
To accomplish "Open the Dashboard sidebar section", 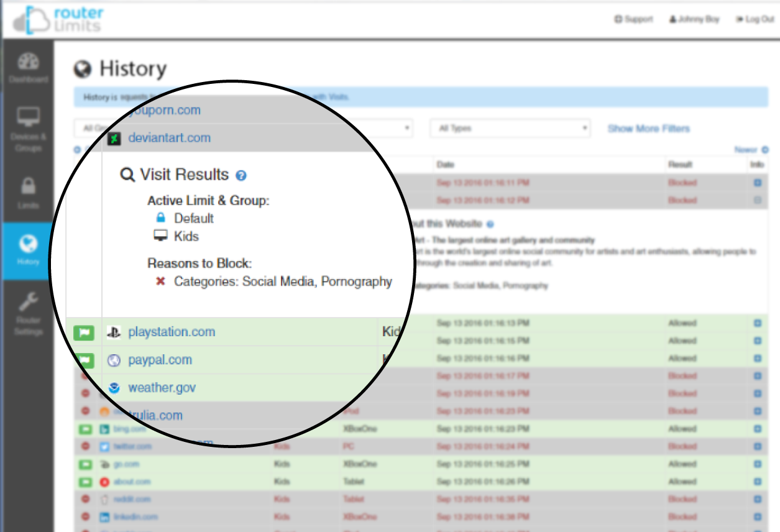I will [28, 68].
